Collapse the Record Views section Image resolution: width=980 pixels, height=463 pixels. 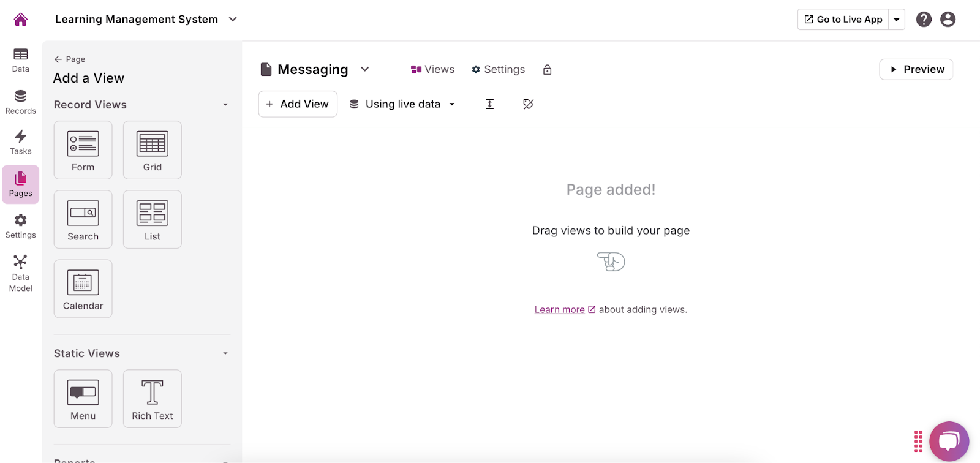coord(225,105)
